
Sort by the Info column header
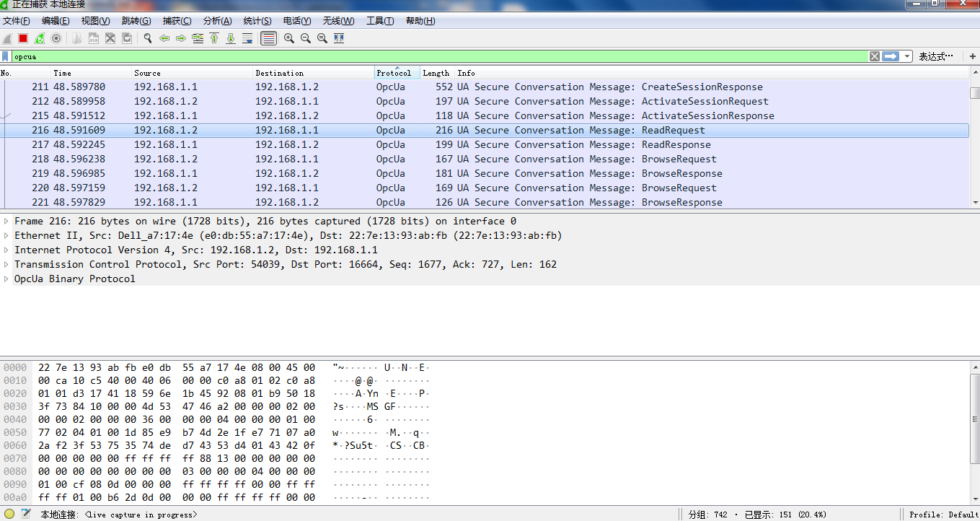712,73
